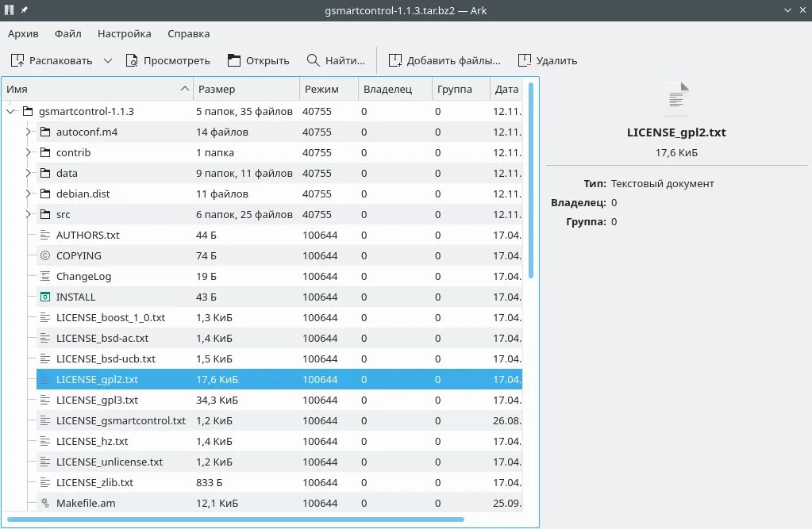
Task: Click the debian.dist folder icon
Action: 45,194
